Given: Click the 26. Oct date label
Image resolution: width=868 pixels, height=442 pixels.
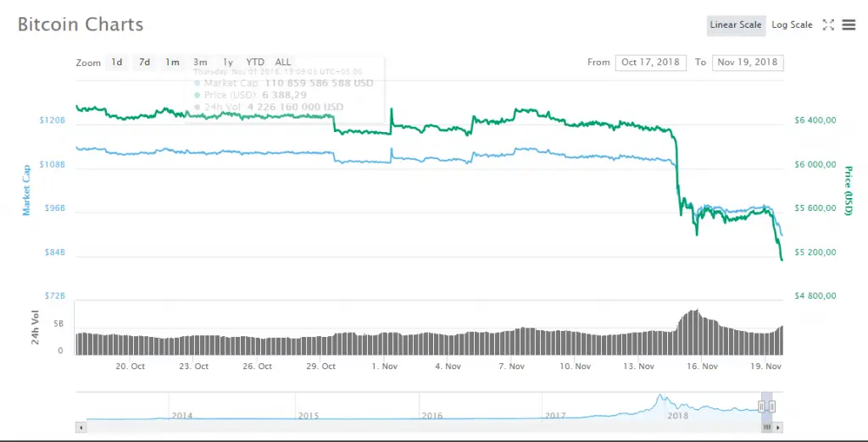Looking at the screenshot, I should pos(258,366).
